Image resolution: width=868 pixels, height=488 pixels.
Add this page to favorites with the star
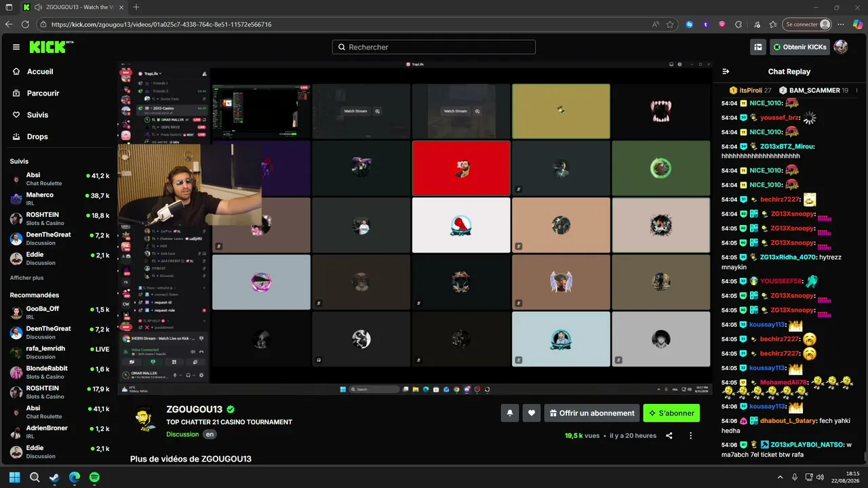(670, 24)
